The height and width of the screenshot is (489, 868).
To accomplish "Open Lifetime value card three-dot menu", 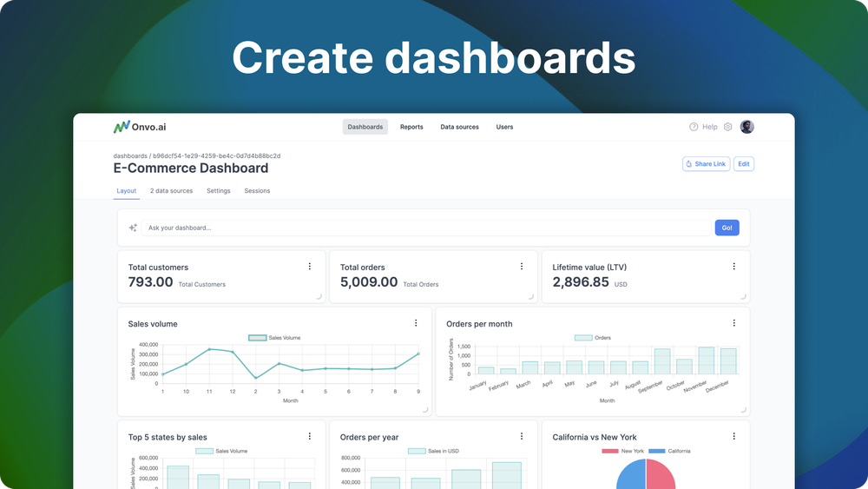I will [x=734, y=267].
